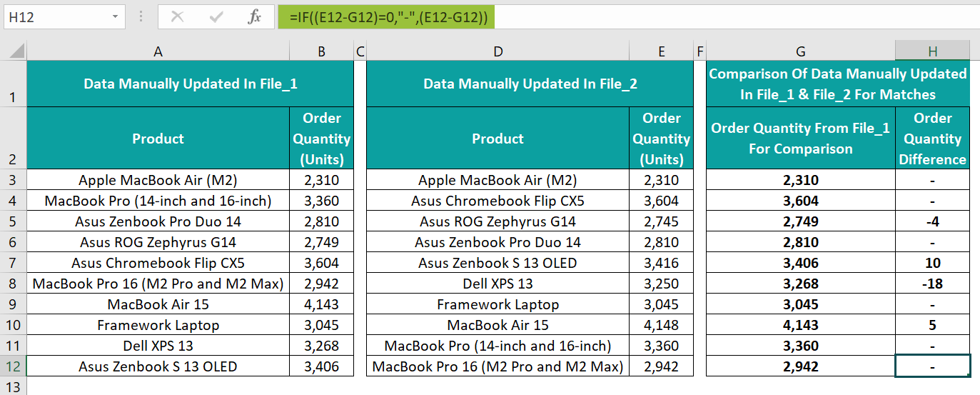Screen dimensions: 980x395
Task: Click the 'Product' header in column D
Action: click(x=497, y=139)
